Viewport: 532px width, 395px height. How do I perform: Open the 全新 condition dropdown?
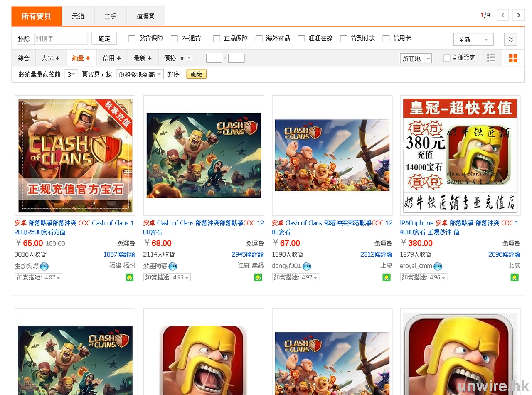[x=473, y=39]
